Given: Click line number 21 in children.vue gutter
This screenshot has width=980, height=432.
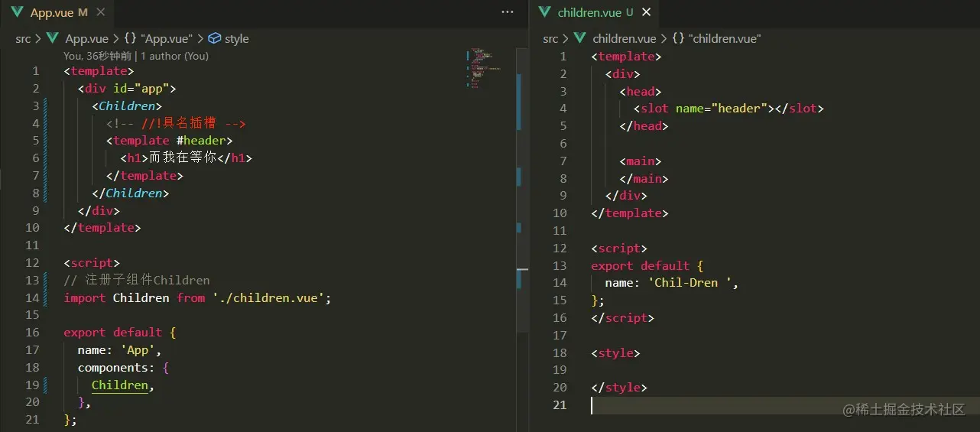Looking at the screenshot, I should click(x=560, y=405).
